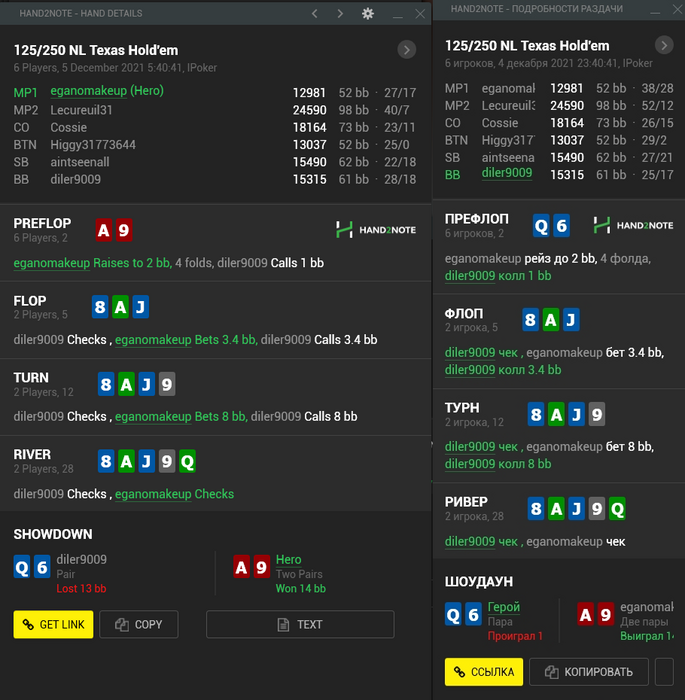The image size is (685, 700).
Task: Click Lost 13 bb text
Action: (81, 588)
